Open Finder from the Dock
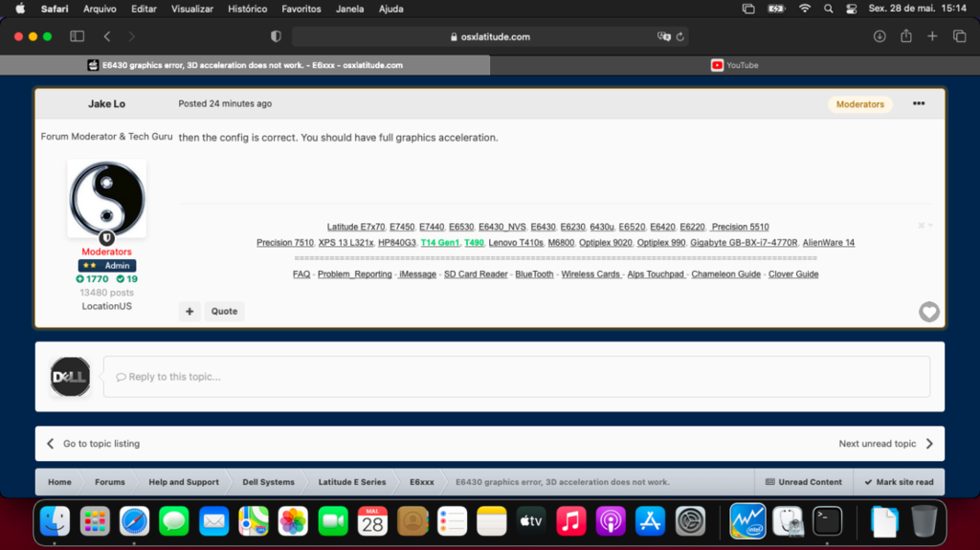Viewport: 980px width, 550px height. tap(55, 520)
